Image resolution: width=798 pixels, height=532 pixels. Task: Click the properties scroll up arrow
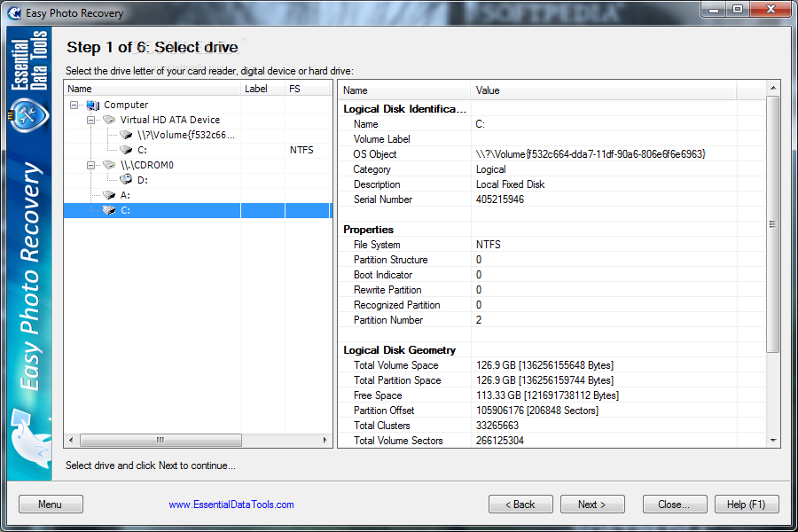tap(773, 88)
